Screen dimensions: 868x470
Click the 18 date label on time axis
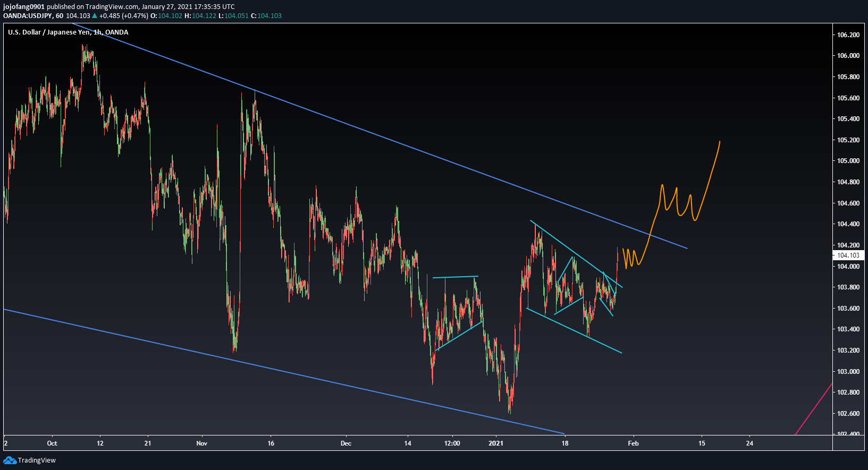564,443
